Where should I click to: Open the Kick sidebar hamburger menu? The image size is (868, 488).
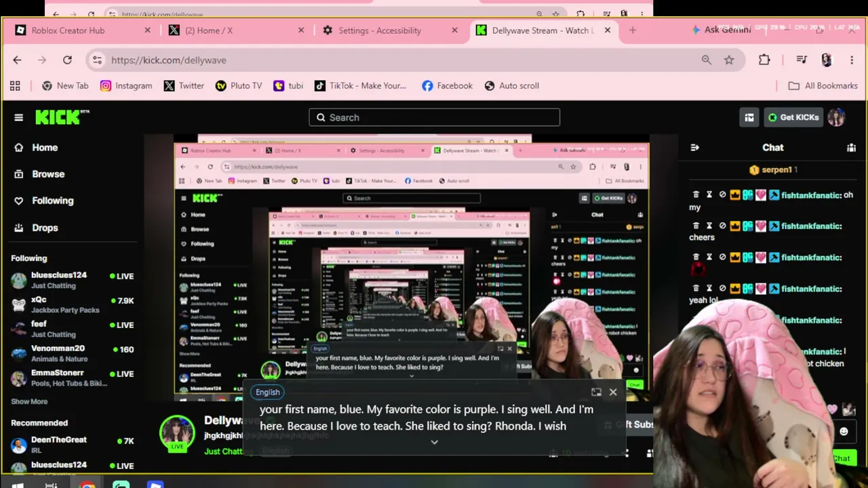pyautogui.click(x=18, y=117)
